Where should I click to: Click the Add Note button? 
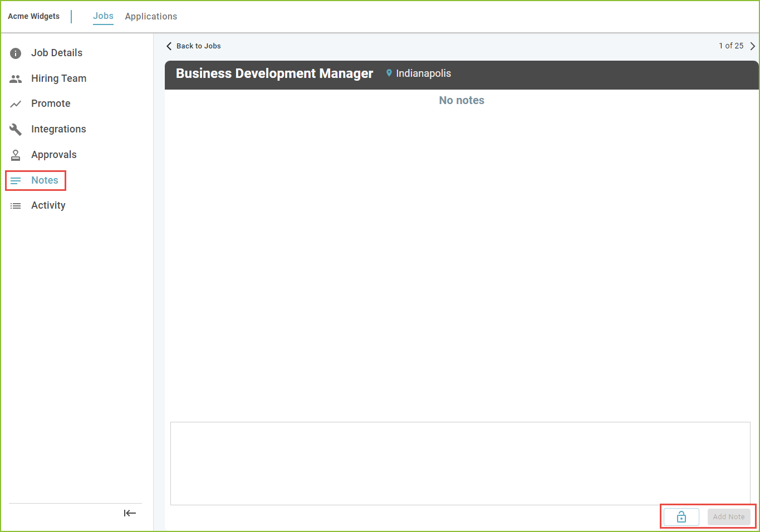(x=729, y=517)
